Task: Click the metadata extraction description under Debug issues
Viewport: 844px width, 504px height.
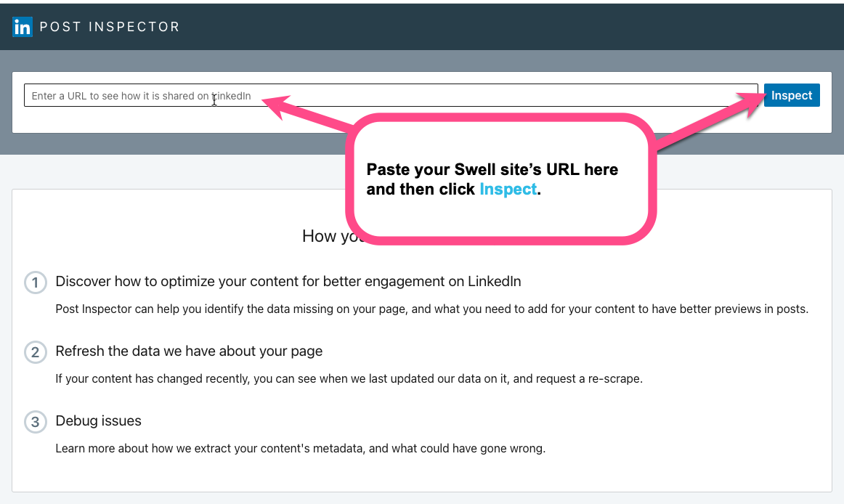Action: point(300,448)
